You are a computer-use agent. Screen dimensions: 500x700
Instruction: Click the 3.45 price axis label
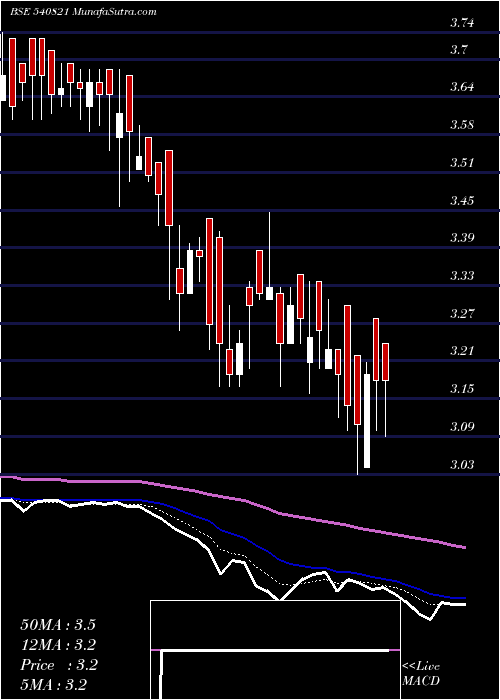[462, 200]
